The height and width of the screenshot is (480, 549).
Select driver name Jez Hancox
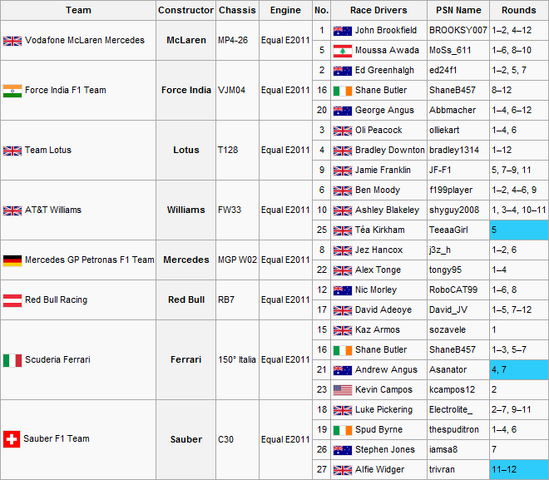(379, 250)
